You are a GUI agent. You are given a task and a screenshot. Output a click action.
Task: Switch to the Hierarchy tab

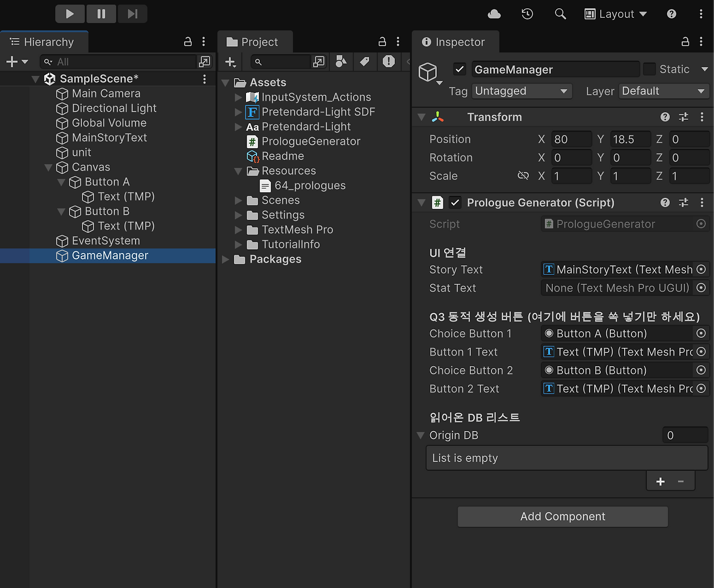tap(44, 41)
